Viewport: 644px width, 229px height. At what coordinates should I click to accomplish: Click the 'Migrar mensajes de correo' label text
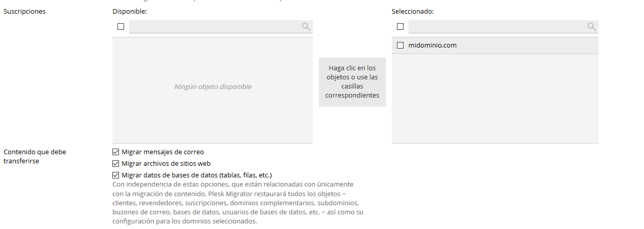click(x=163, y=152)
